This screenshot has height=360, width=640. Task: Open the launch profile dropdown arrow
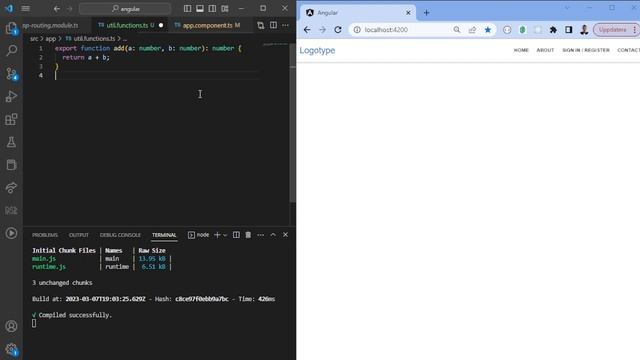[225, 235]
